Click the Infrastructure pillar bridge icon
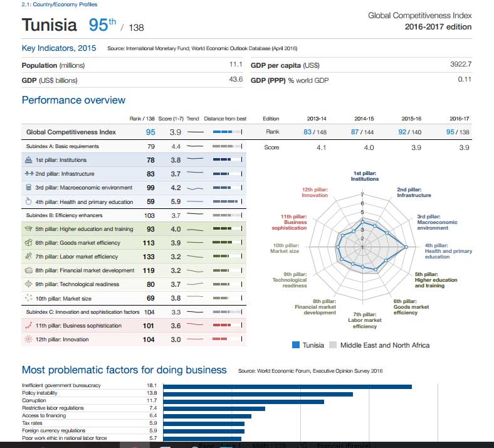This screenshot has width=494, height=448. pyautogui.click(x=29, y=173)
